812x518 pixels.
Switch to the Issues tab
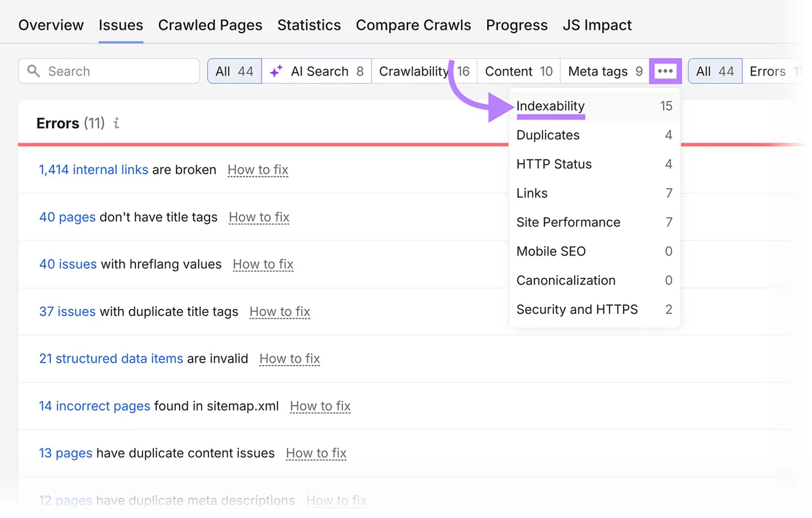120,25
